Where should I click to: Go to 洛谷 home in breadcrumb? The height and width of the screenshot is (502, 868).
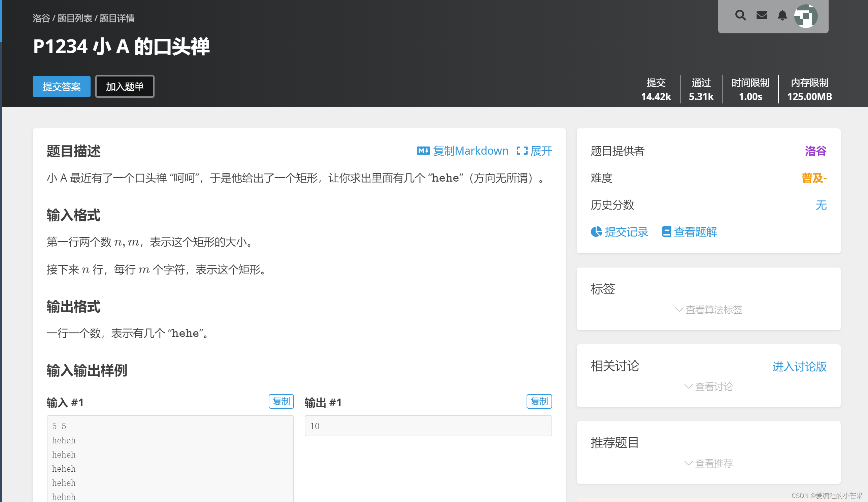coord(41,18)
